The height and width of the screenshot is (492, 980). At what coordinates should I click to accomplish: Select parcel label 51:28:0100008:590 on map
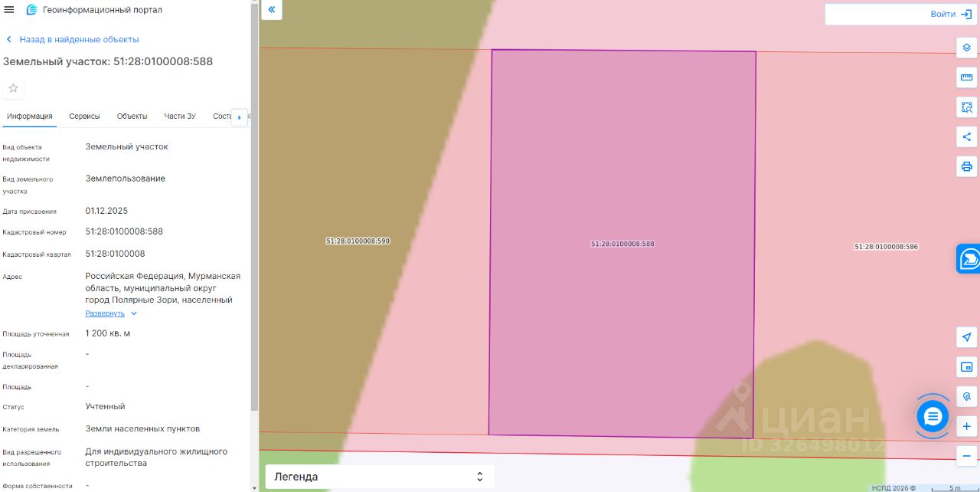pyautogui.click(x=358, y=241)
